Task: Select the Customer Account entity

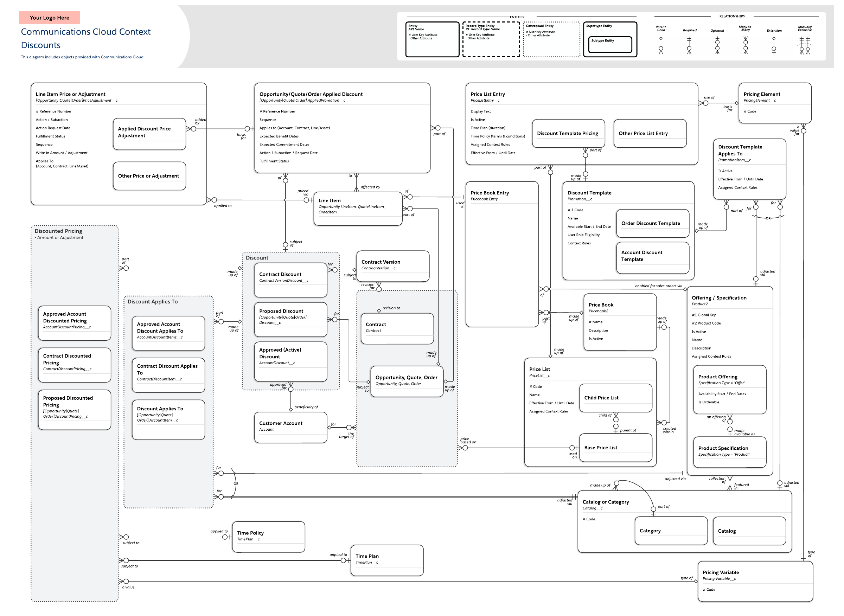Action: (x=290, y=427)
